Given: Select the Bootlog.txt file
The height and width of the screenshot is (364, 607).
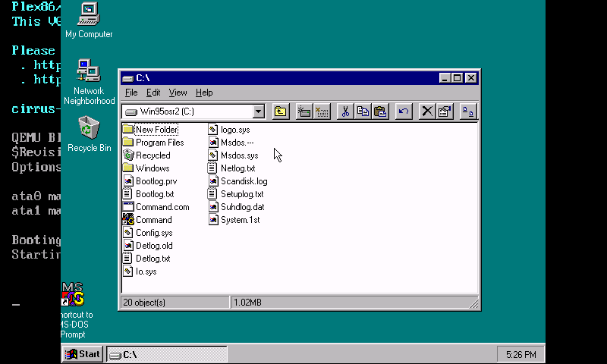Looking at the screenshot, I should [149, 194].
